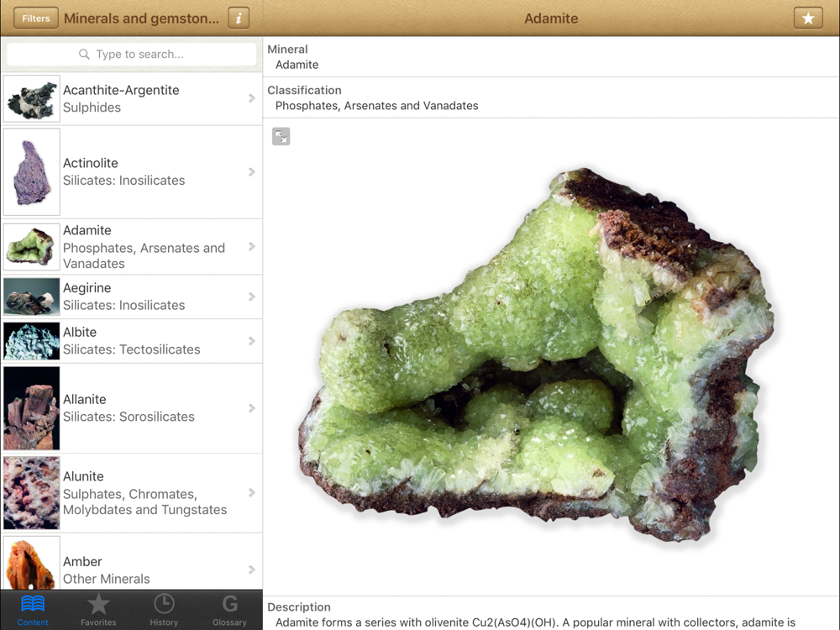Viewport: 840px width, 630px height.
Task: Open the Albite entry name
Action: coord(80,332)
